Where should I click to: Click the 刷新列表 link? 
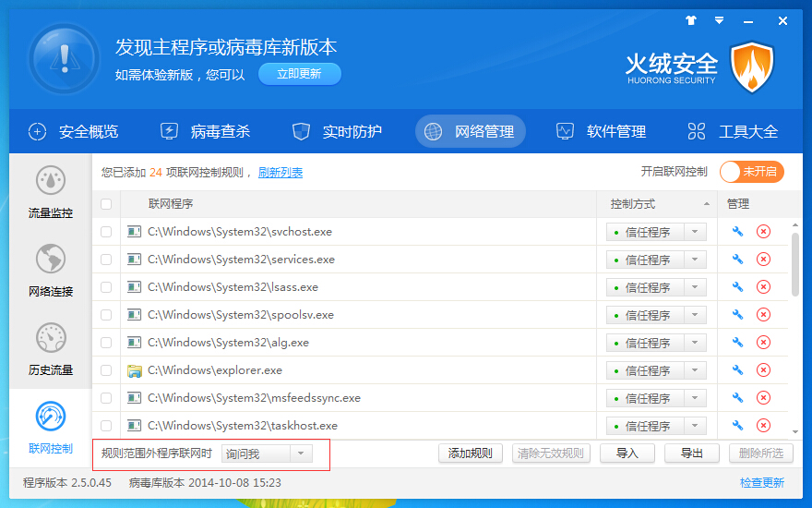coord(281,173)
